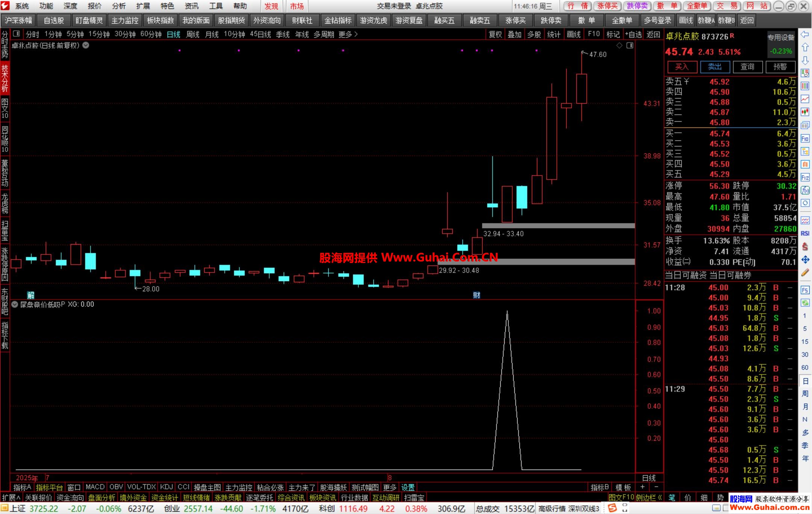
Task: Select weekly period 周 in right sidebar
Action: tap(805, 393)
